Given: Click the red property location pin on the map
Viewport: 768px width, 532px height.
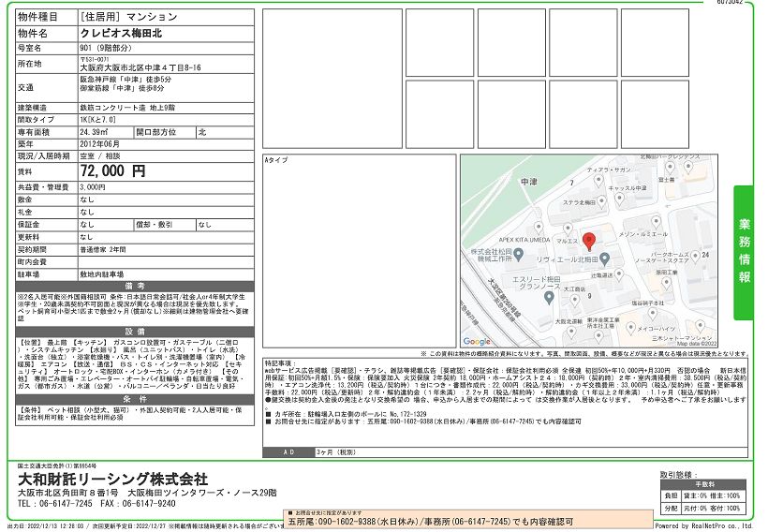Looking at the screenshot, I should [589, 242].
